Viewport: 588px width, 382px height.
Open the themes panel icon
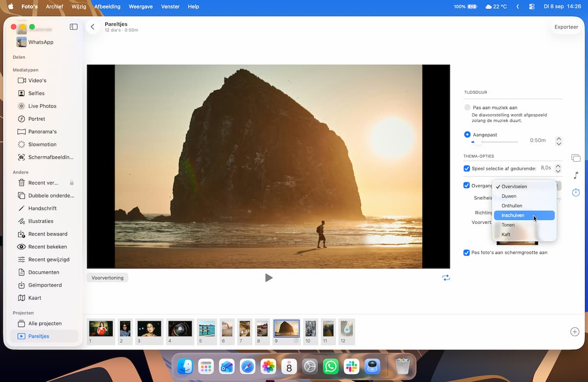[x=576, y=158]
